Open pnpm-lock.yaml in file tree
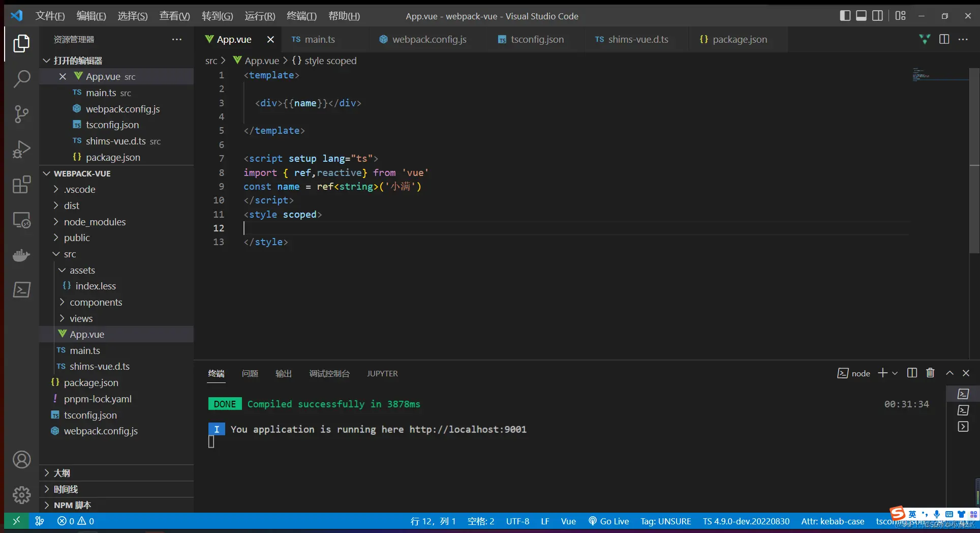Screen dimensions: 980x533 coord(116,399)
